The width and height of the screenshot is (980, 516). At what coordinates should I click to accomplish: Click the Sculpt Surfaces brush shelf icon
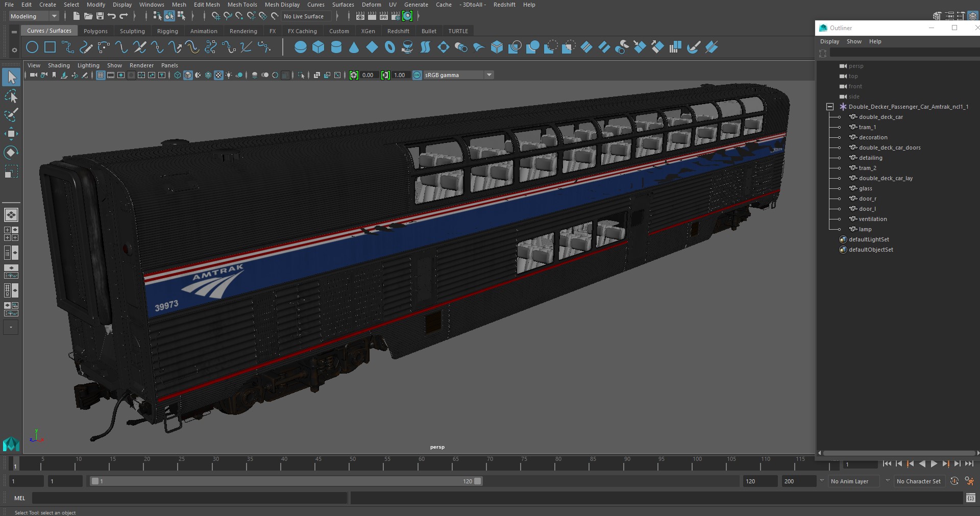(693, 47)
